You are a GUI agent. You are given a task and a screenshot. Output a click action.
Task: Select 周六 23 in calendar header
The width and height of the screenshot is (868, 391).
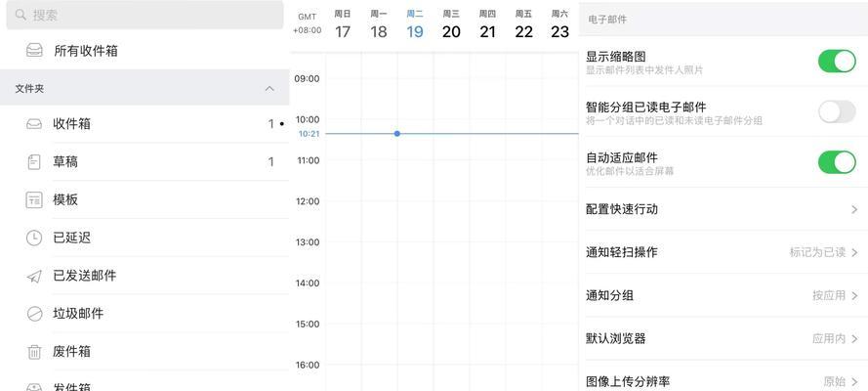tap(559, 24)
